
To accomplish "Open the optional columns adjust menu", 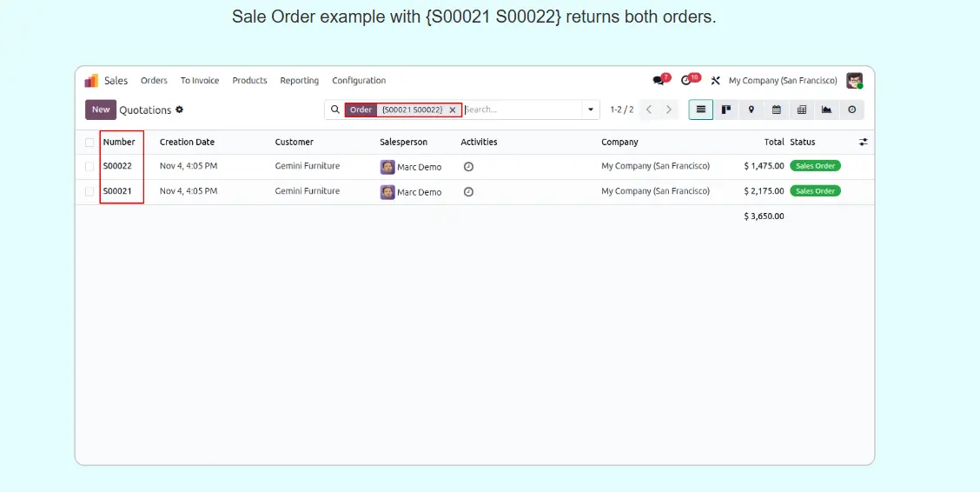I will pyautogui.click(x=864, y=142).
